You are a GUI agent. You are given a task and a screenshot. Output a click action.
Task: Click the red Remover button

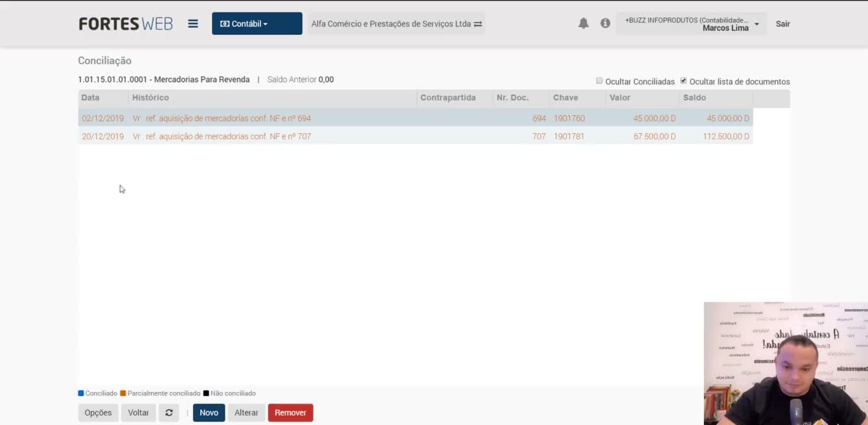click(x=291, y=413)
